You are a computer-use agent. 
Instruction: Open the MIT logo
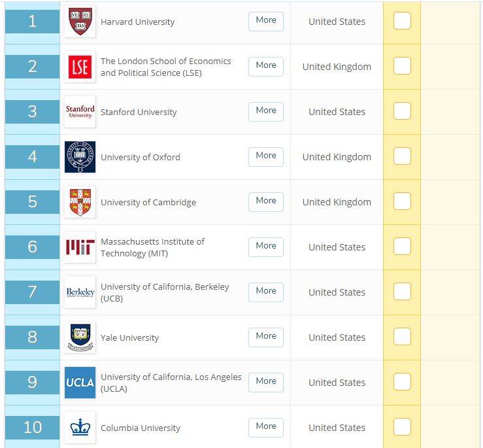pos(80,247)
